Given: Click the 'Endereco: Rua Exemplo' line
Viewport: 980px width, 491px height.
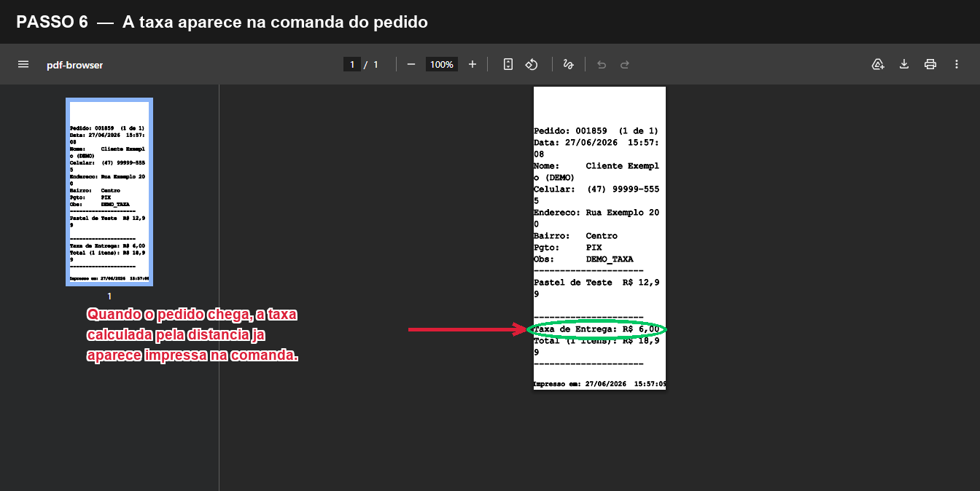Looking at the screenshot, I should pyautogui.click(x=596, y=213).
